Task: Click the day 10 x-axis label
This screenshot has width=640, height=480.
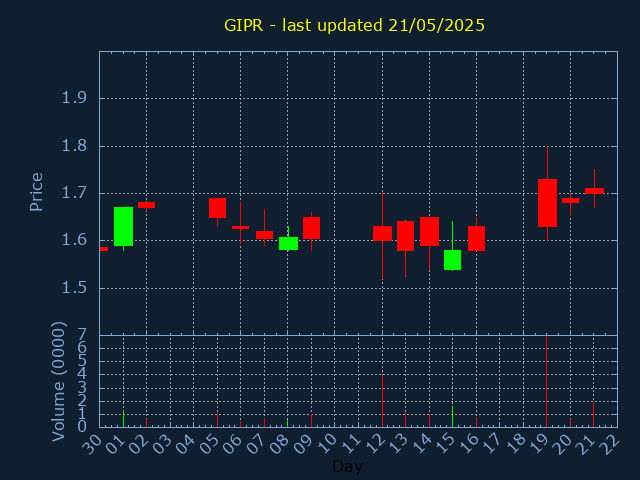Action: tap(328, 443)
